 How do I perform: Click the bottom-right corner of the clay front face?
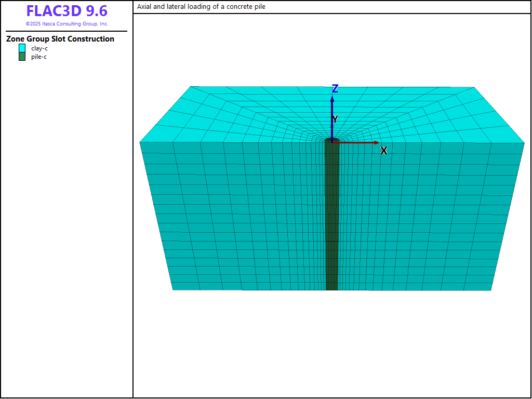491,290
